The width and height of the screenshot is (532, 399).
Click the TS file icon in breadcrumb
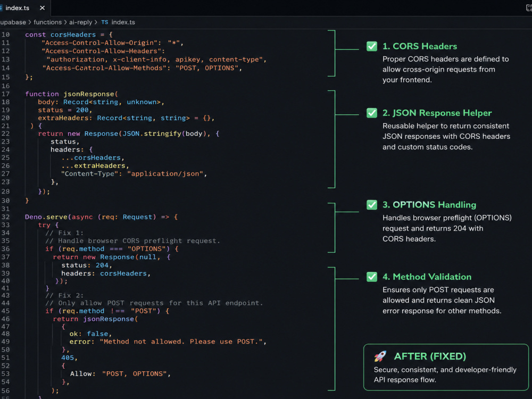pyautogui.click(x=104, y=22)
